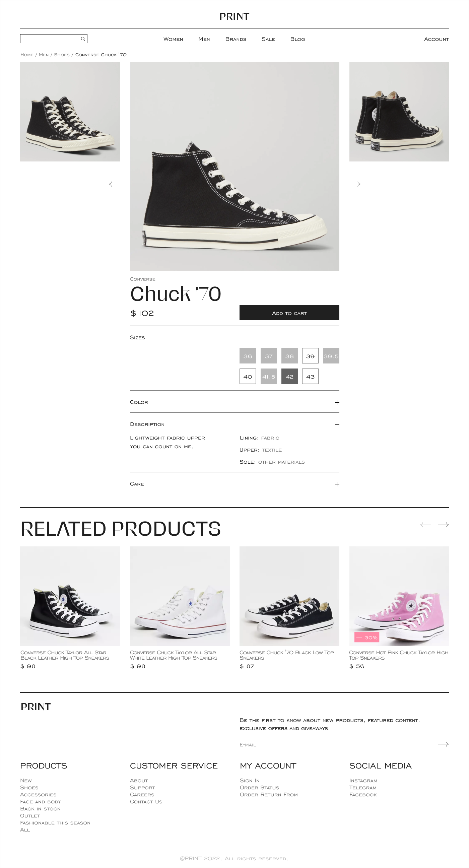Select size 40
Screen dimensions: 469x868
[x=248, y=377]
